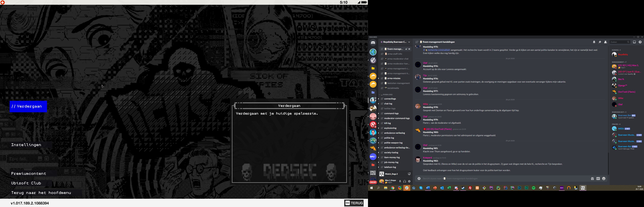Mute microphone in user panel

click(x=400, y=181)
